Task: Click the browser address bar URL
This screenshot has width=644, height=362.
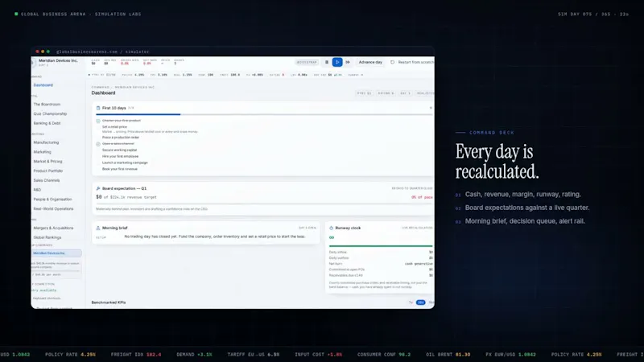Action: (x=103, y=51)
